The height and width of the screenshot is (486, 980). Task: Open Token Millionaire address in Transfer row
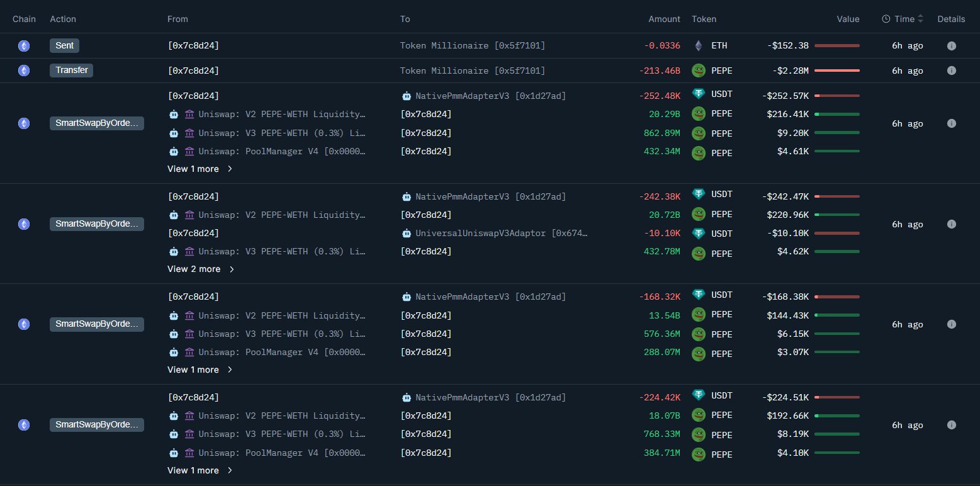click(472, 71)
